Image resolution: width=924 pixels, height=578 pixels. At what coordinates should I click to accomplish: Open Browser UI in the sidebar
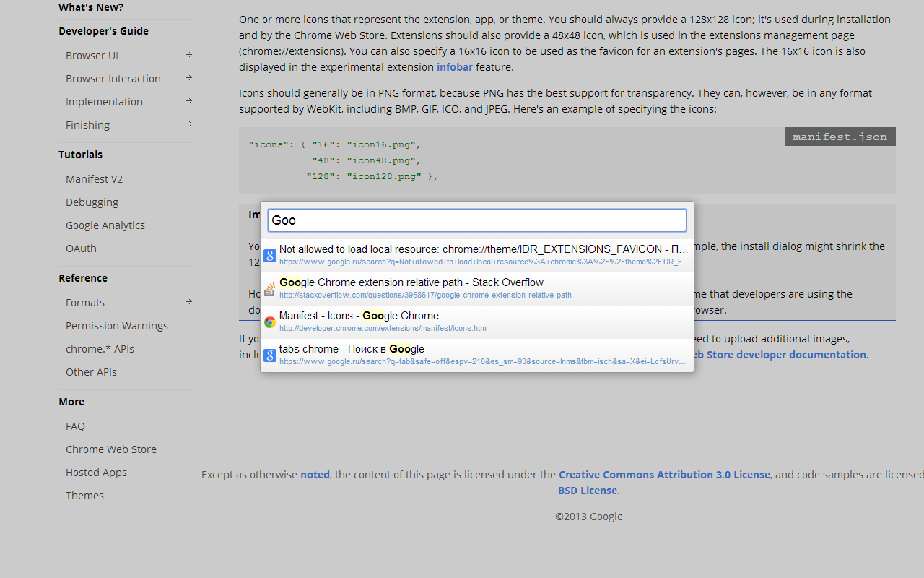(92, 56)
